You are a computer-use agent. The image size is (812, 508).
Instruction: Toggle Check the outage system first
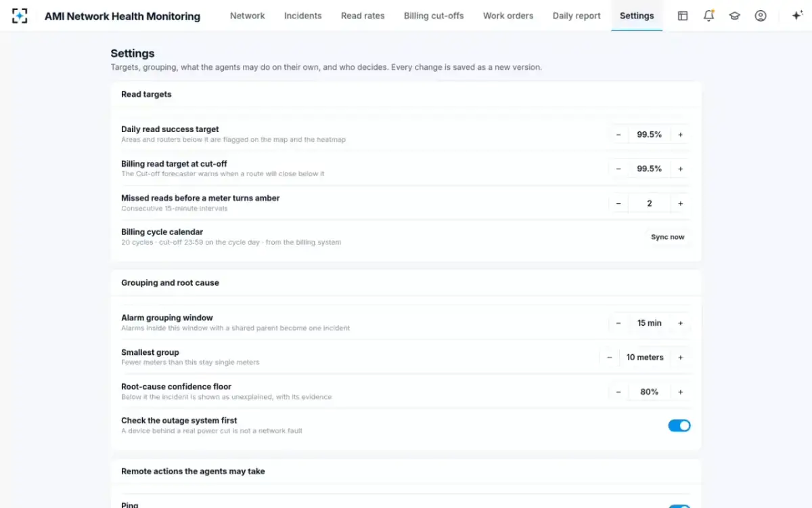tap(679, 425)
